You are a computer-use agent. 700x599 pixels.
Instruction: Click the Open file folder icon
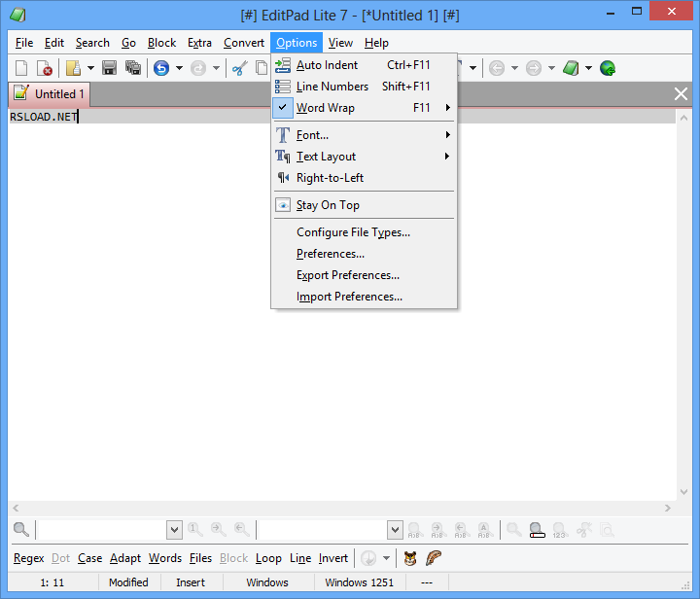(73, 68)
